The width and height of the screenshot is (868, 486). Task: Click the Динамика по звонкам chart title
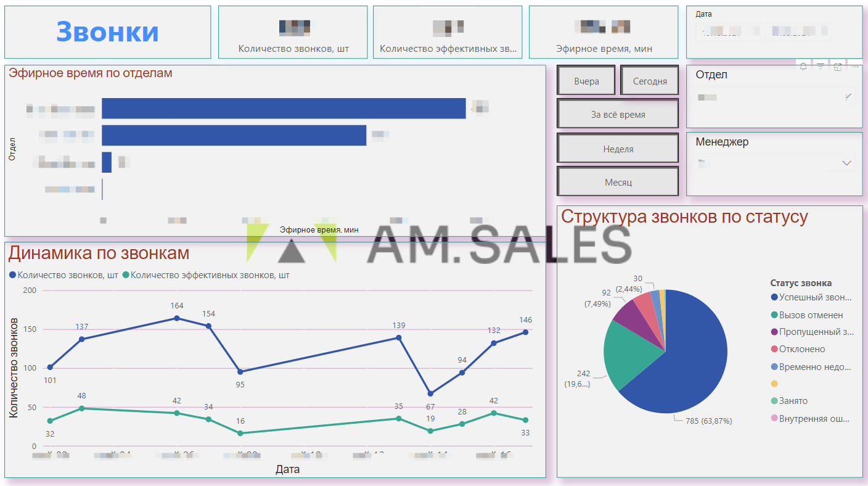point(99,253)
